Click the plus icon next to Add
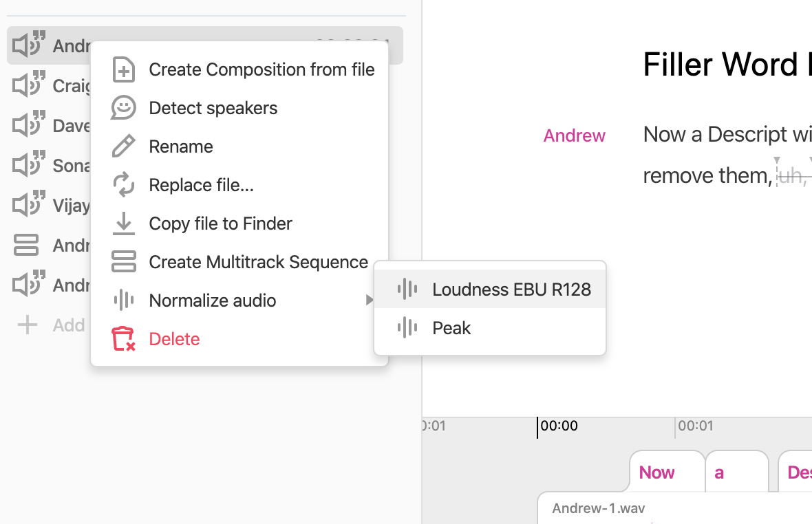 28,325
